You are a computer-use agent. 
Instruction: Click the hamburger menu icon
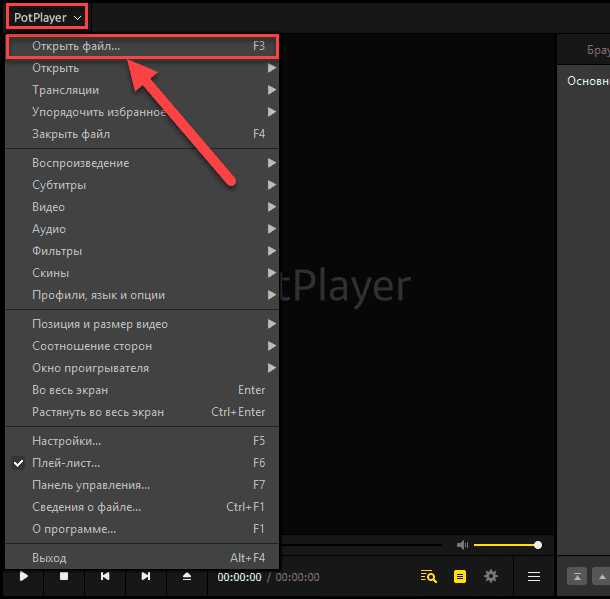[x=534, y=576]
